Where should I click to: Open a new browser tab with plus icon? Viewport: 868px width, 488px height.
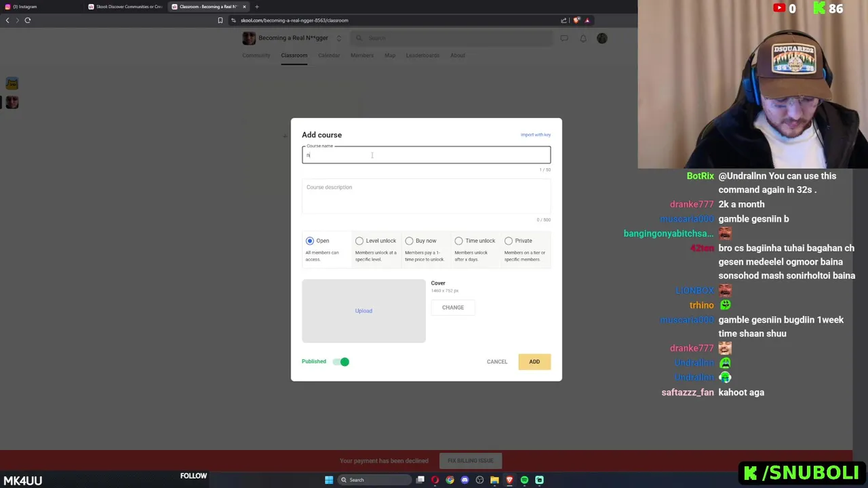pos(257,7)
